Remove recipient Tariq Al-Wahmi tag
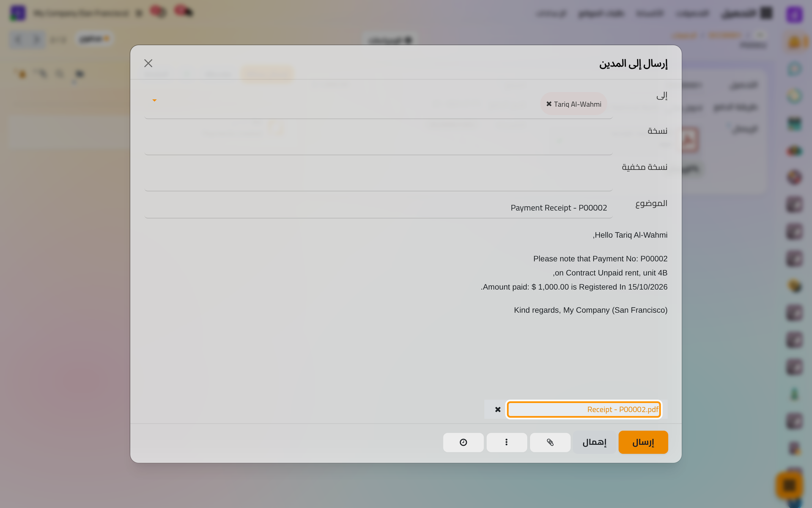 click(x=549, y=104)
